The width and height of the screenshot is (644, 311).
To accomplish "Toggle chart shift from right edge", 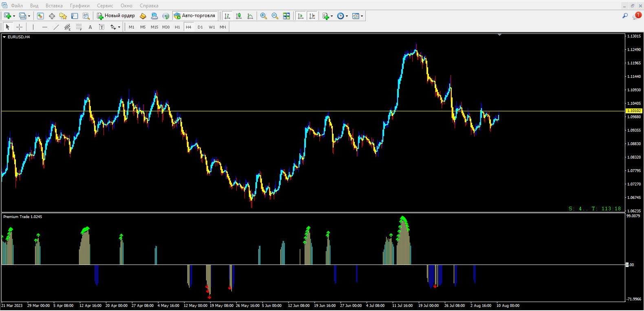I will (x=312, y=16).
